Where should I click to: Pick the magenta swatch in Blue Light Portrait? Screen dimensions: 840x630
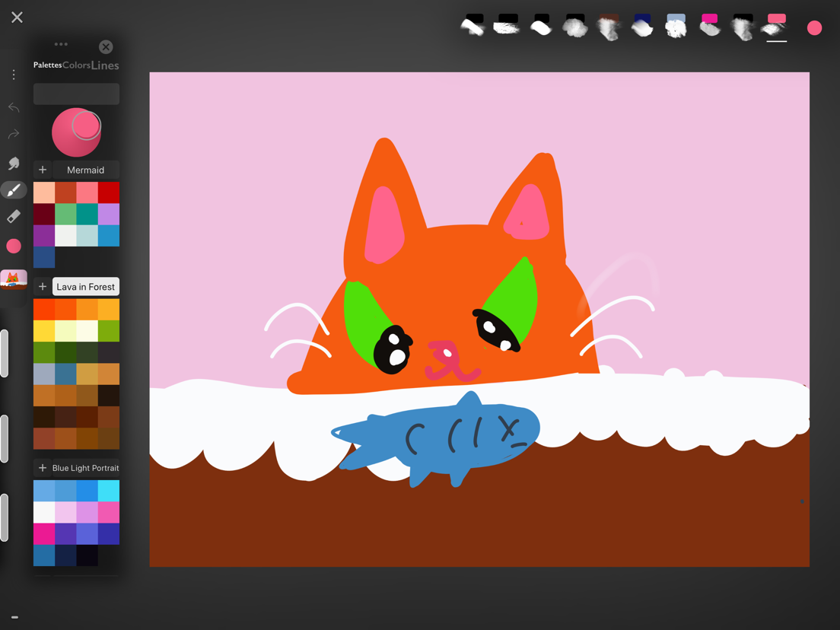tap(44, 533)
